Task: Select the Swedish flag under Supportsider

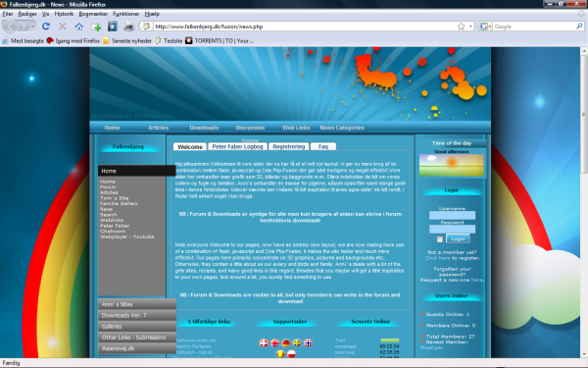Action: click(x=297, y=342)
